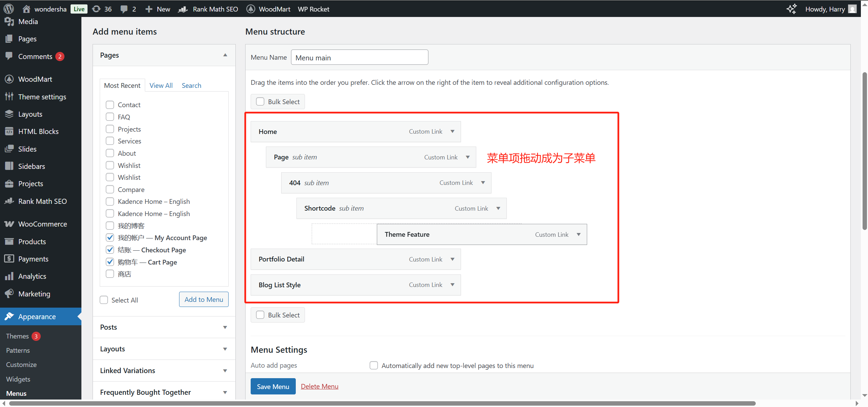Check the Contact page checkbox
Screen dimensions: 868x407
[x=110, y=104]
